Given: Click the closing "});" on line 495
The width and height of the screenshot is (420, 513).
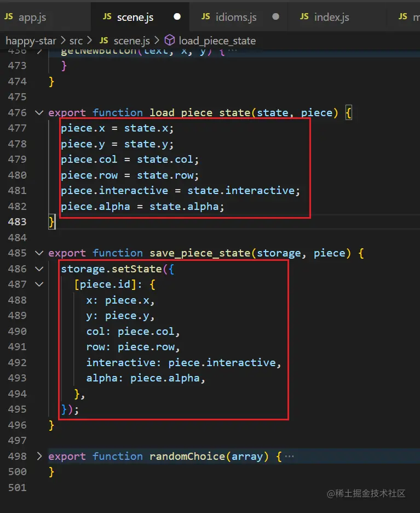Looking at the screenshot, I should point(70,409).
